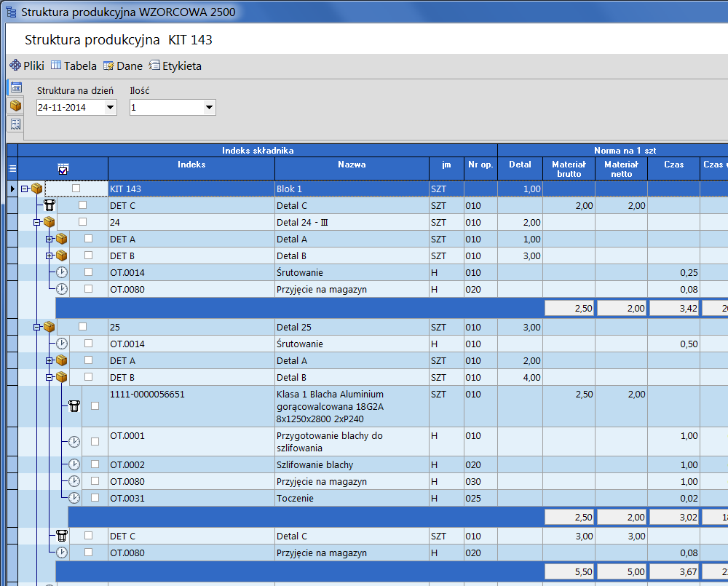Sort by the Indeks column header
Viewport: 728px width, 586px height.
(x=191, y=169)
